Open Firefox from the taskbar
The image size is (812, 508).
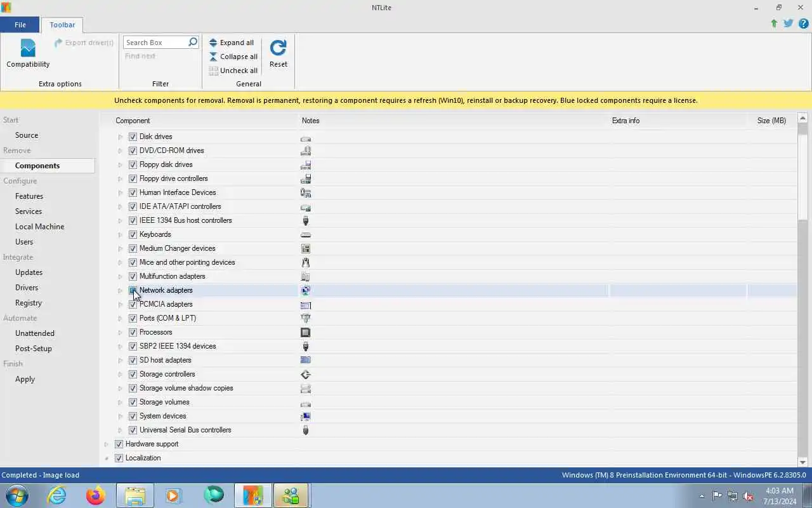[x=96, y=495]
